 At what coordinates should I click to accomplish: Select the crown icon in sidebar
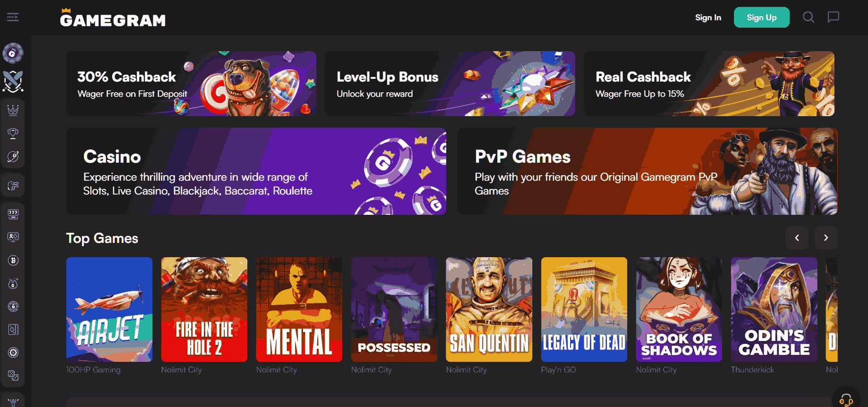pos(13,110)
